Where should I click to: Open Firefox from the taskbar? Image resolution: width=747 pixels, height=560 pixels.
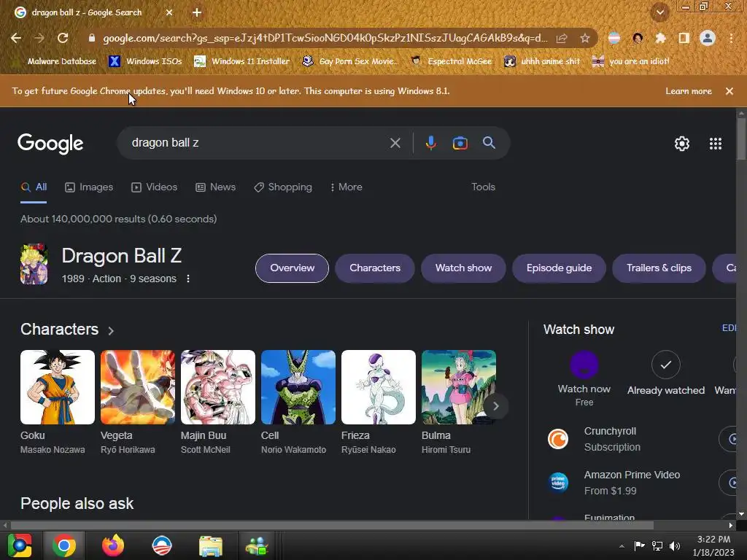point(113,545)
